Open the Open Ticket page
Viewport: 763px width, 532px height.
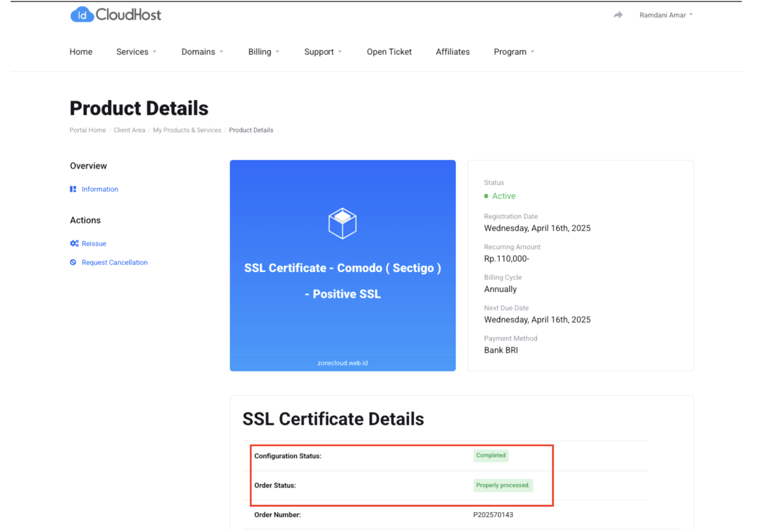point(389,52)
